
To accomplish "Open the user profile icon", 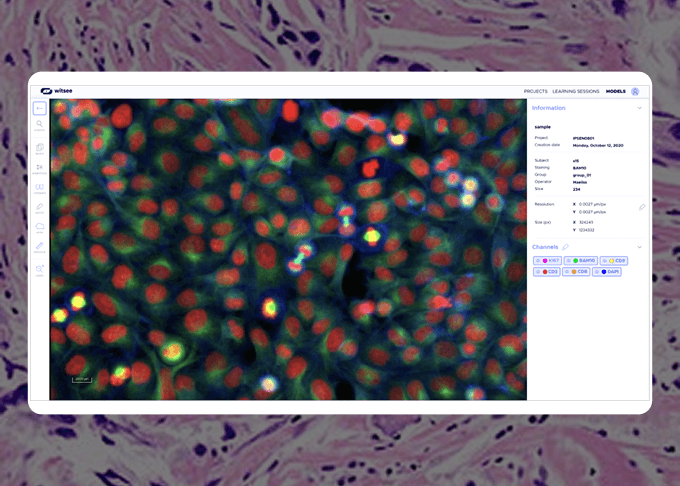I will (635, 91).
